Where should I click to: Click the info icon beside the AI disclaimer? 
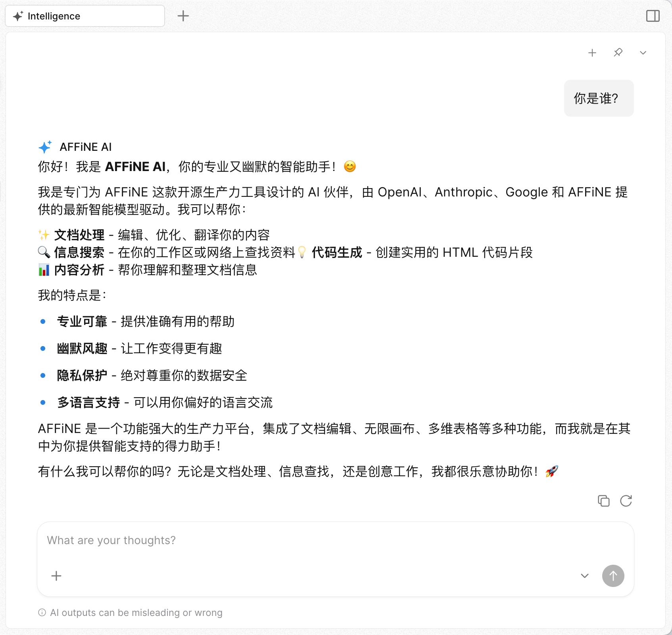(42, 612)
